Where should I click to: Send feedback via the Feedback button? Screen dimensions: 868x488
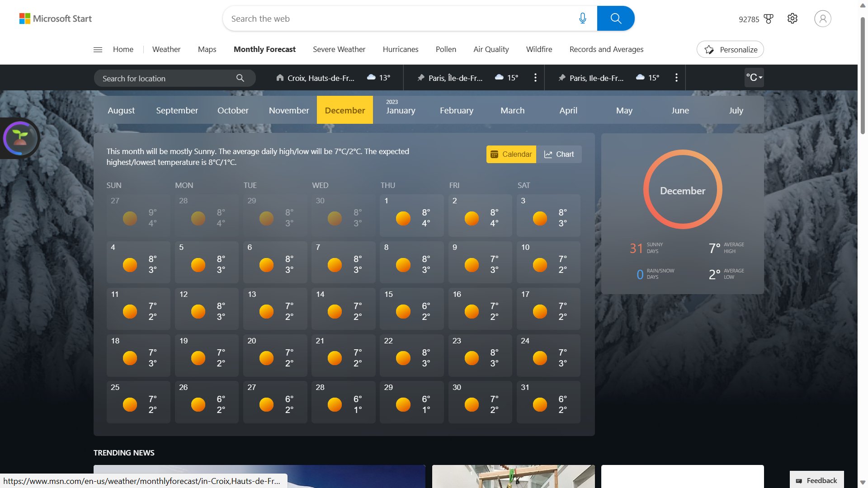pyautogui.click(x=816, y=480)
